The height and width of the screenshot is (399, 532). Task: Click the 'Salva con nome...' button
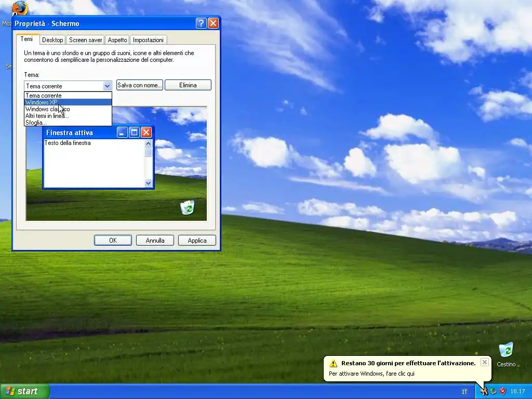click(139, 85)
